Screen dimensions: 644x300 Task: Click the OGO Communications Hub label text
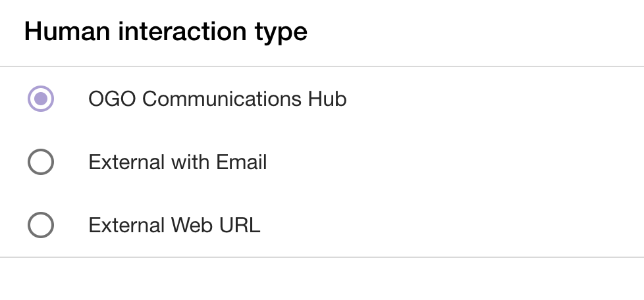[217, 99]
